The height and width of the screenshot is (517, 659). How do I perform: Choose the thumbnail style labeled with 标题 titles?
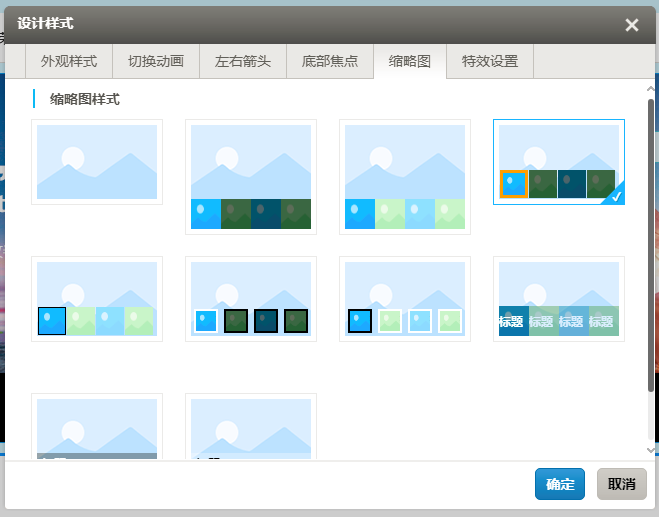[558, 299]
